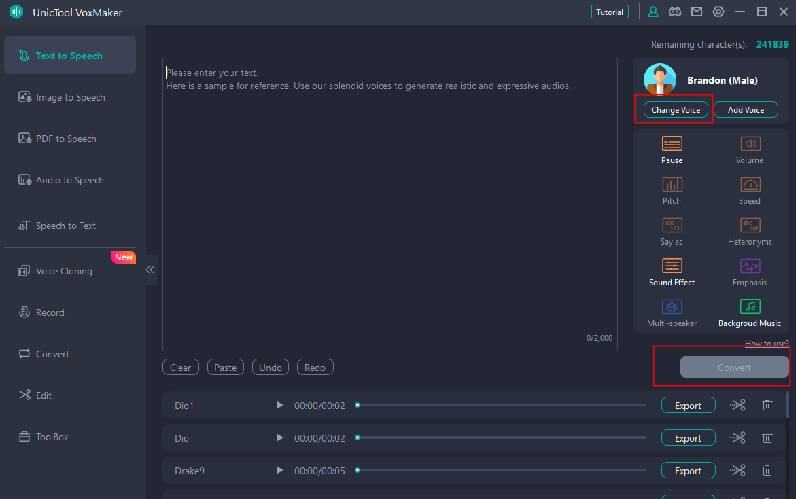Select the Speed control icon
This screenshot has height=499, width=796.
(750, 185)
